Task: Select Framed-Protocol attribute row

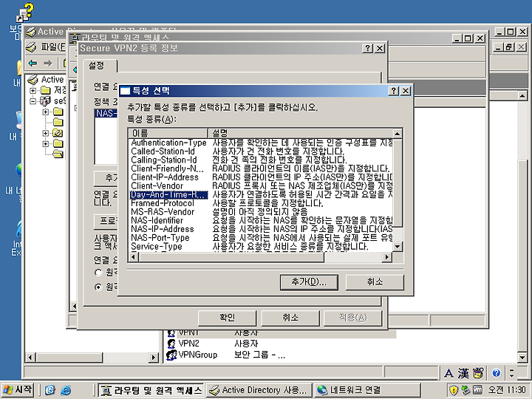Action: (x=262, y=203)
